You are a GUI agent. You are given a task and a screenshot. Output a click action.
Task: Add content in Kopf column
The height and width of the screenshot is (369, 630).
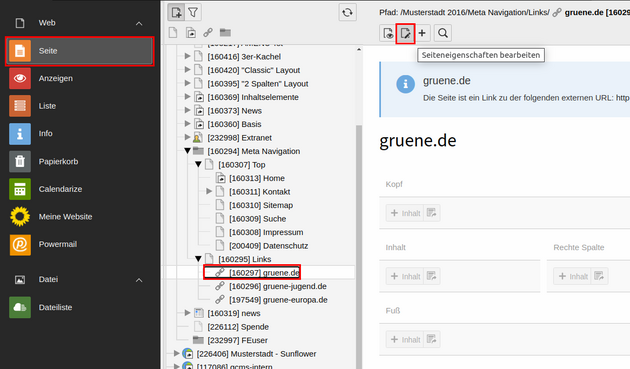(x=405, y=213)
